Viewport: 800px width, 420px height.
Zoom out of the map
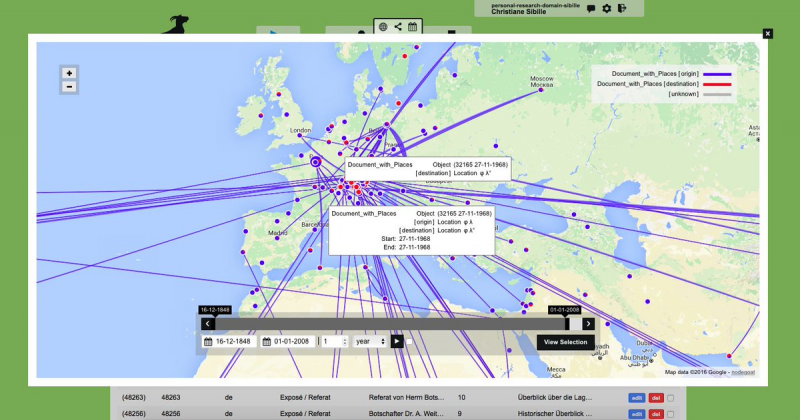point(69,87)
